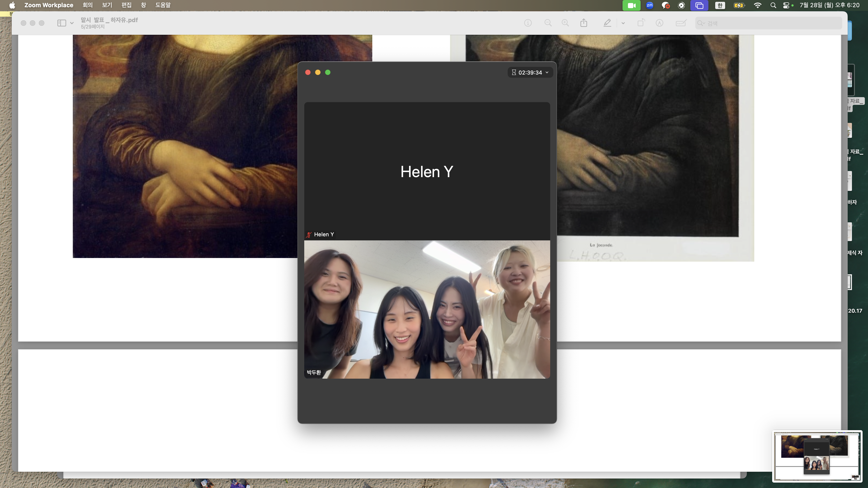
Task: Click the 박두환 name label
Action: click(x=314, y=372)
